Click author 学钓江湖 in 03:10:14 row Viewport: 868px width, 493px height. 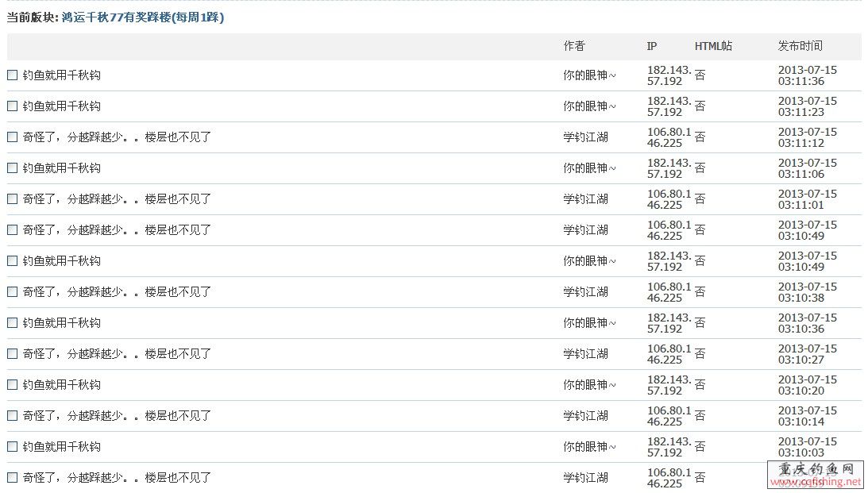click(585, 416)
